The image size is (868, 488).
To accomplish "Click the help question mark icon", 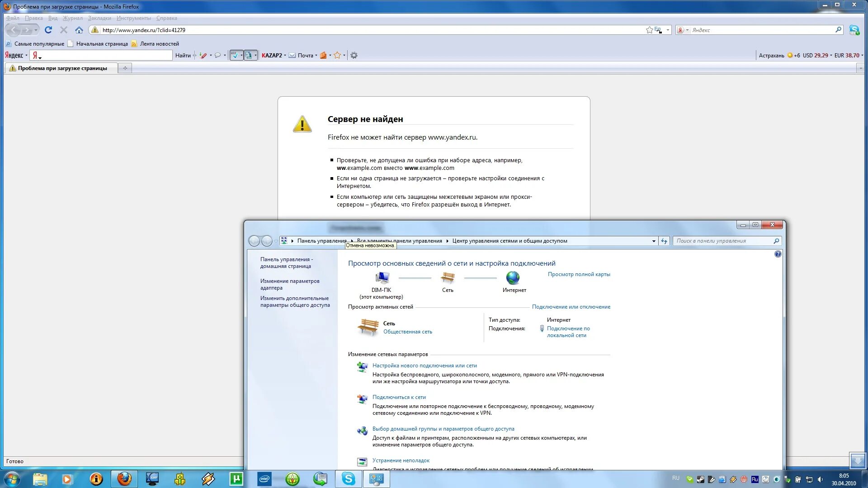I will point(778,254).
